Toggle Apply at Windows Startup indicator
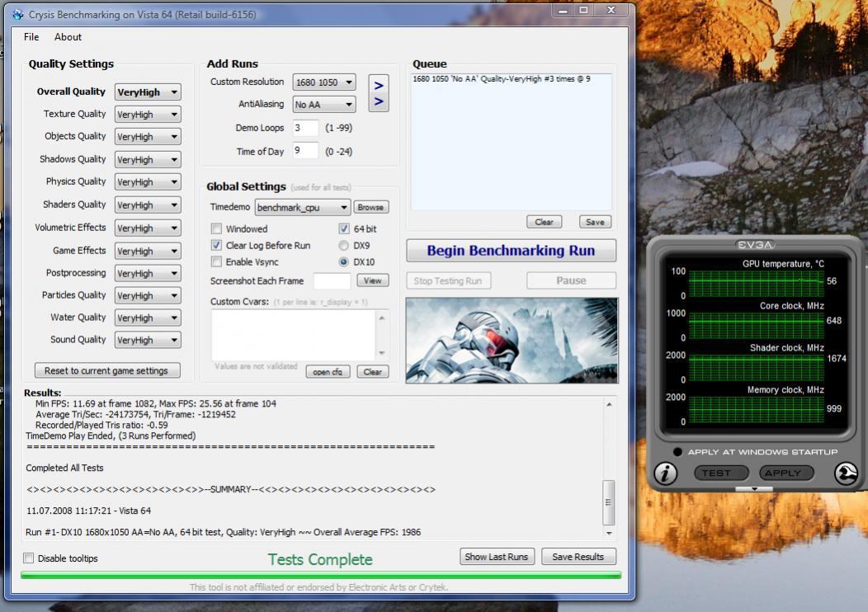Screen dimensions: 868x612 pyautogui.click(x=677, y=451)
